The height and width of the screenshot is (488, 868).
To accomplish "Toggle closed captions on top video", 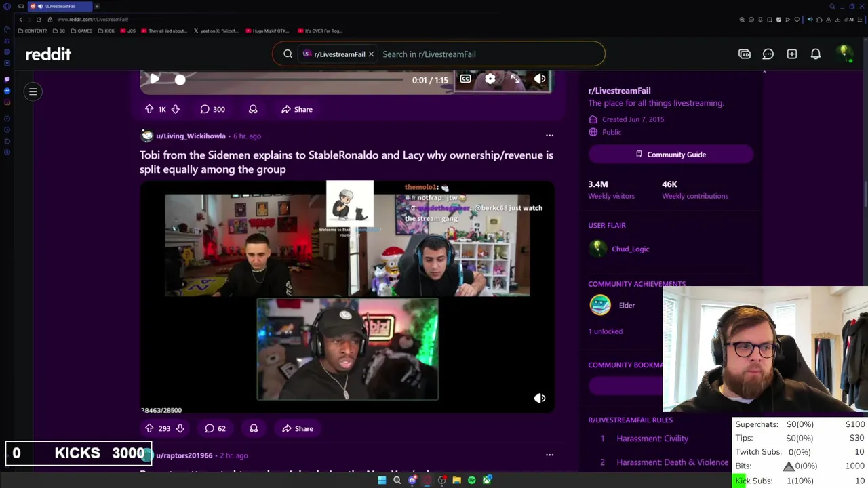I will [465, 79].
